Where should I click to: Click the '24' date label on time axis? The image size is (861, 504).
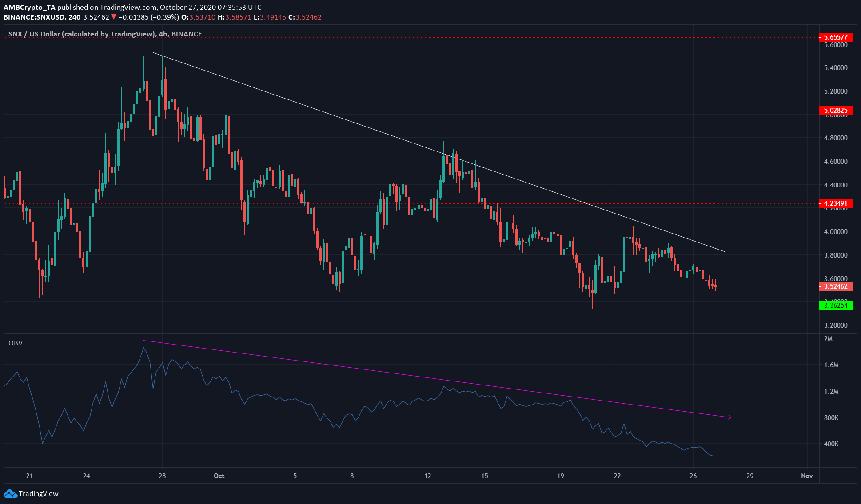[x=86, y=476]
